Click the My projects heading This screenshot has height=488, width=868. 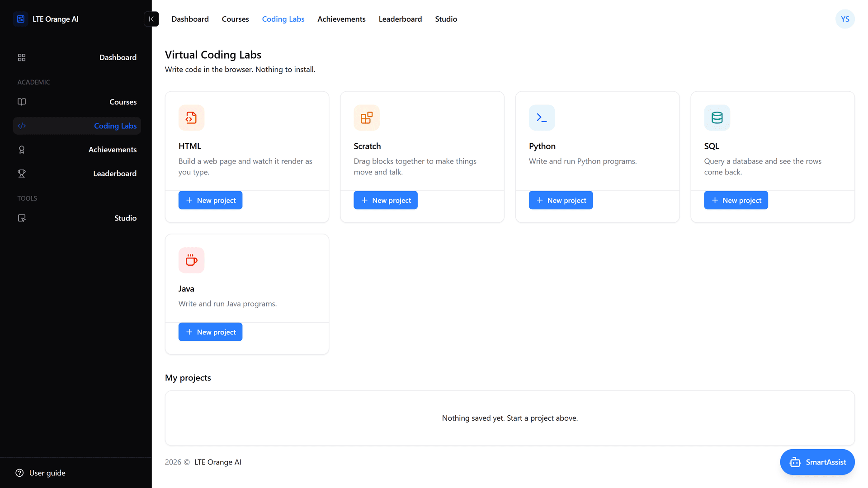pos(188,378)
